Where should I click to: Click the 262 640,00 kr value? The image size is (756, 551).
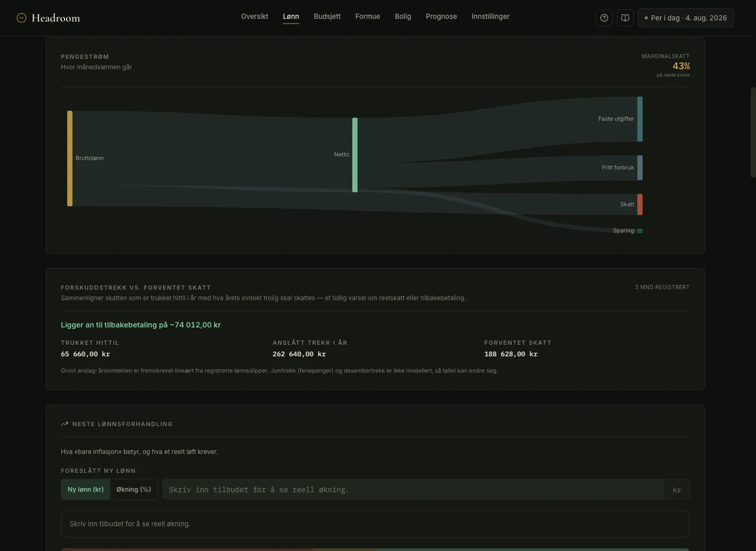[299, 354]
